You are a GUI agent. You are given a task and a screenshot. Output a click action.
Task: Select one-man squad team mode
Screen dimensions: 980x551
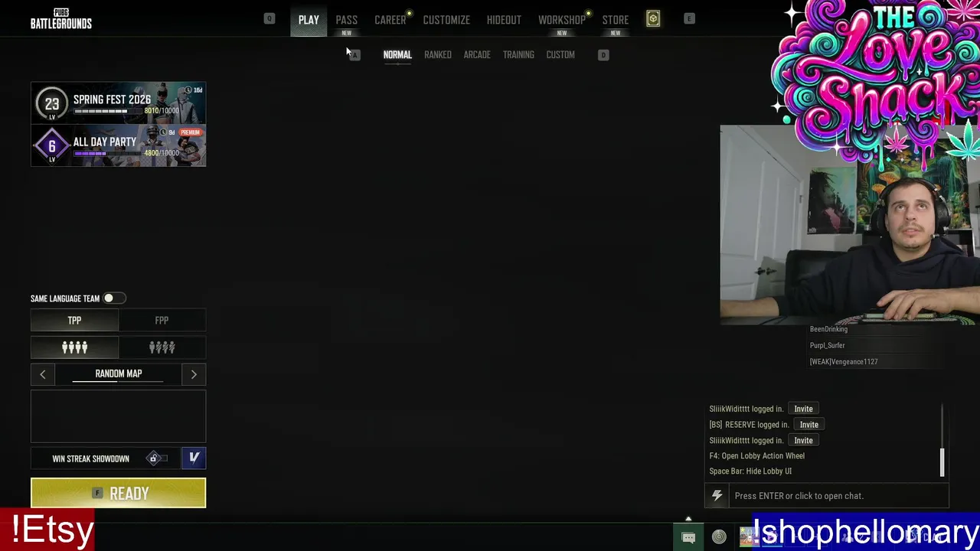click(x=162, y=347)
